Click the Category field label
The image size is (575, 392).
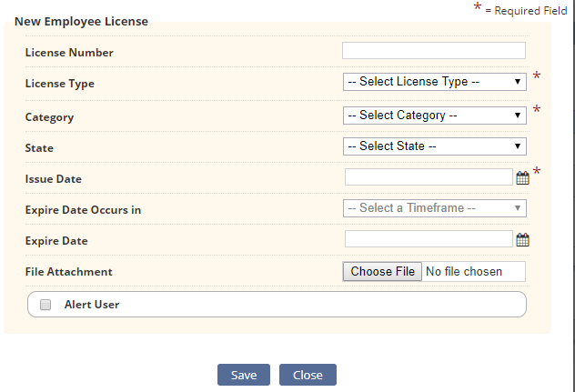click(49, 117)
